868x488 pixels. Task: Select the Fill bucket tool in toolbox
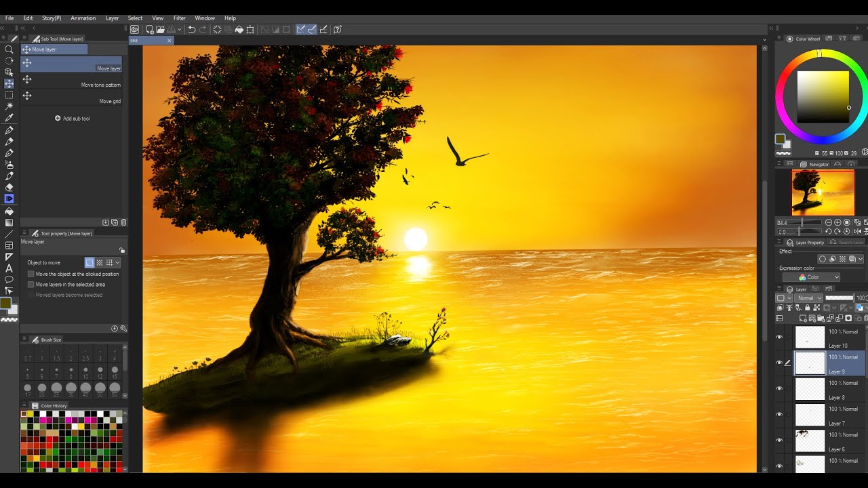click(x=9, y=211)
